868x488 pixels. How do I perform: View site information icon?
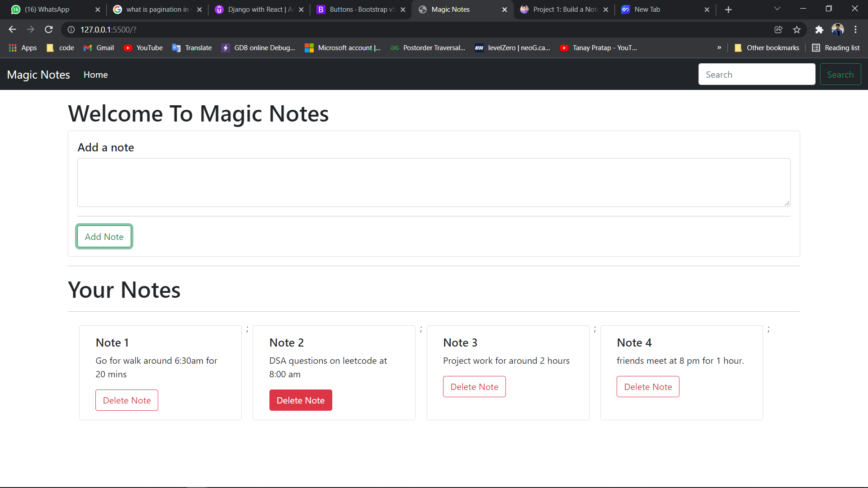[x=71, y=29]
